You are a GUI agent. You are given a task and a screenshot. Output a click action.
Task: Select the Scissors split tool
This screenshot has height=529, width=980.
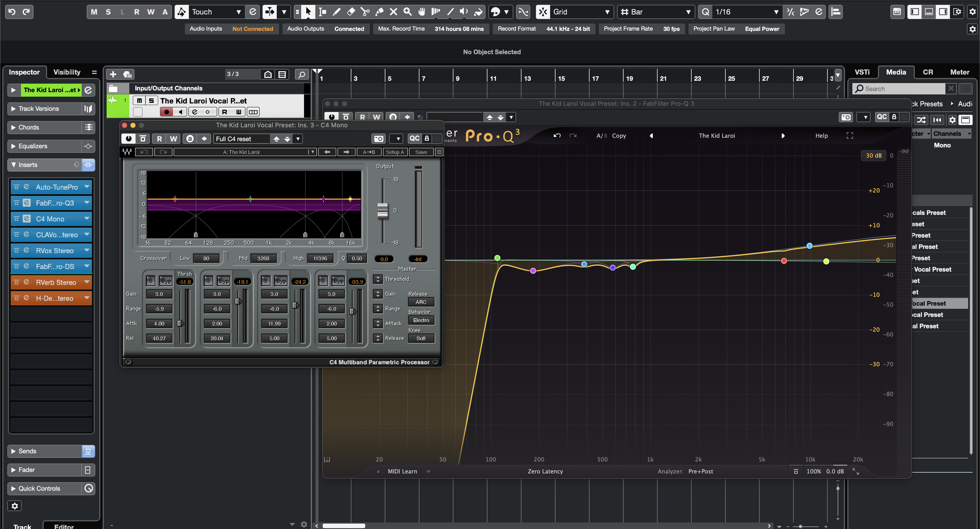click(x=365, y=12)
